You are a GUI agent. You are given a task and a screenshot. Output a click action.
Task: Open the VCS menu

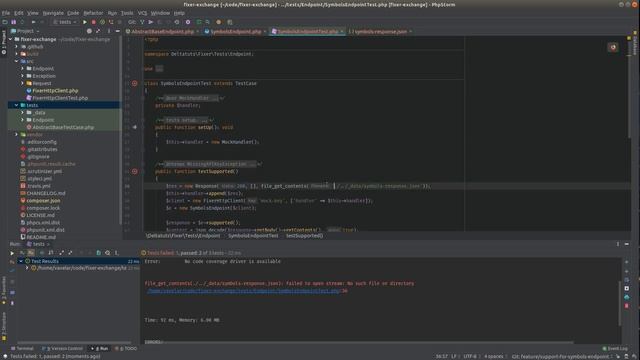142,13
